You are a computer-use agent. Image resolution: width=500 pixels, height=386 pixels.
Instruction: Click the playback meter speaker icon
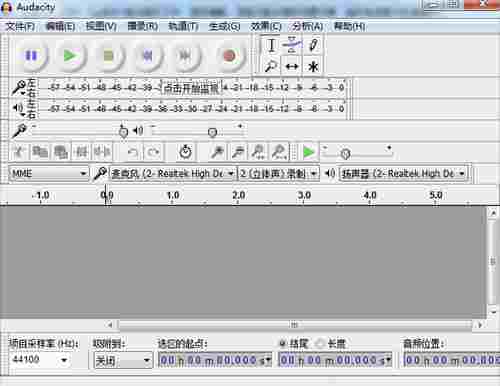point(18,108)
